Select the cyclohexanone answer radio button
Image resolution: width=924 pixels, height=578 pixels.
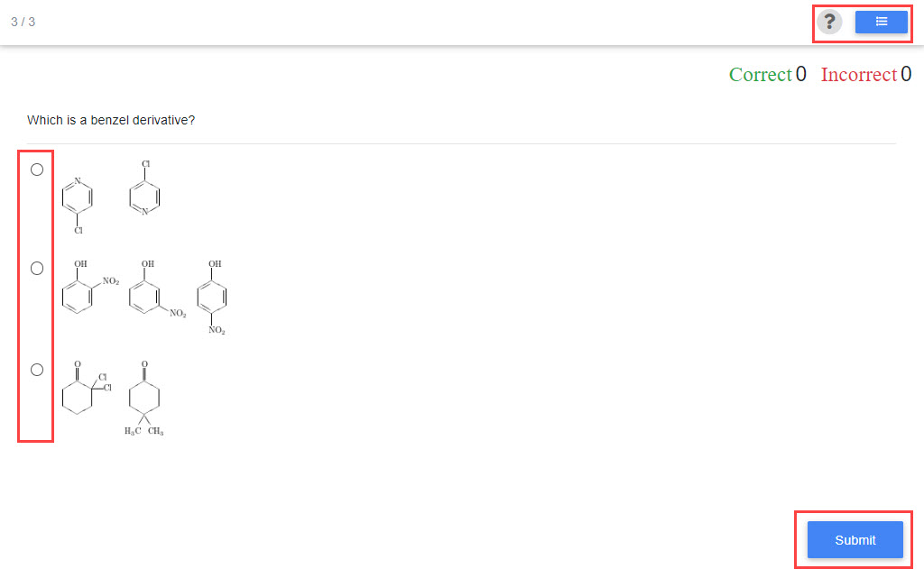(x=37, y=369)
